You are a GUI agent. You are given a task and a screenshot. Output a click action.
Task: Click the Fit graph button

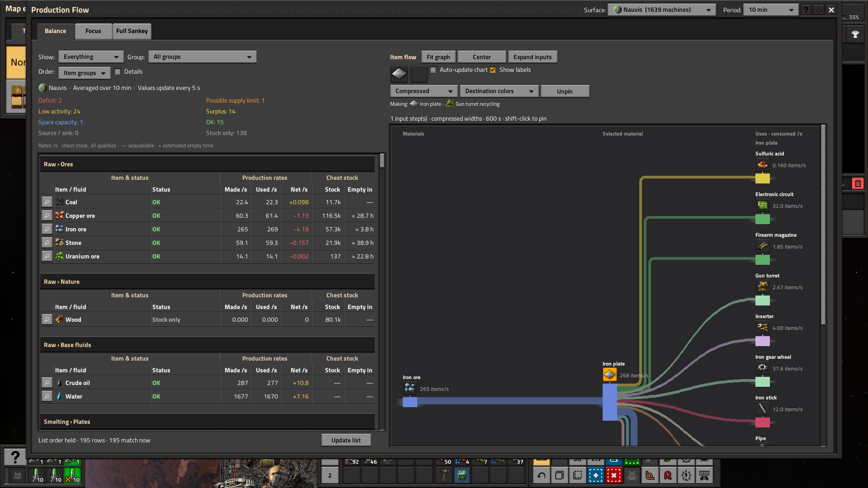point(439,57)
